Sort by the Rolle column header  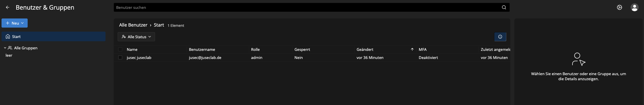click(x=255, y=49)
